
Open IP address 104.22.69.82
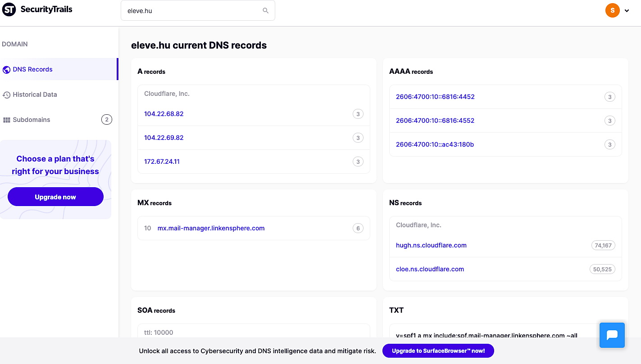(164, 138)
